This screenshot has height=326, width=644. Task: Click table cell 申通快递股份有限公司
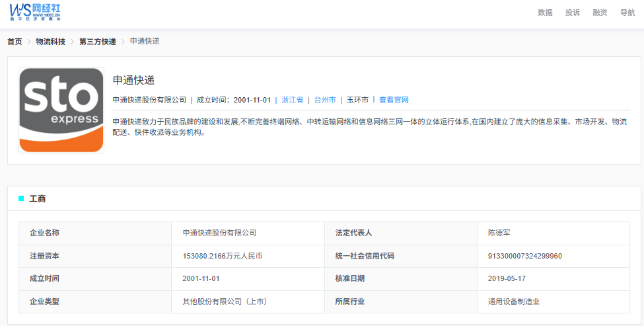tap(248, 233)
